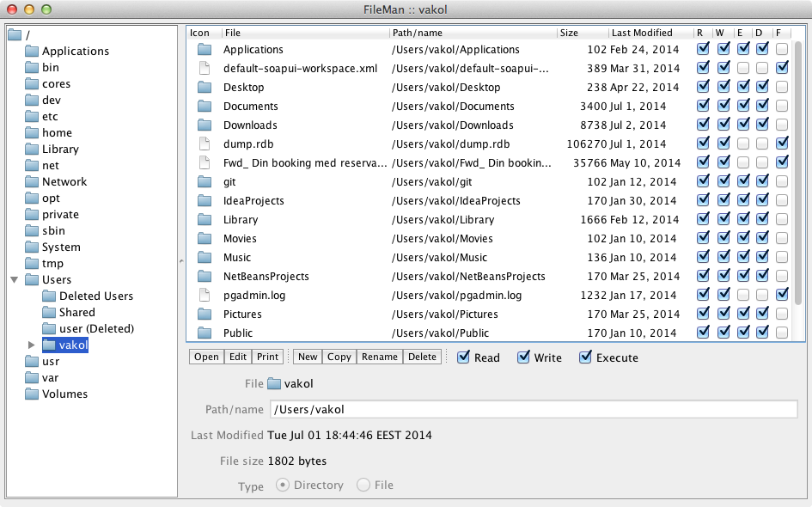812x507 pixels.
Task: Click the Pictures folder icon in table
Action: 205,315
